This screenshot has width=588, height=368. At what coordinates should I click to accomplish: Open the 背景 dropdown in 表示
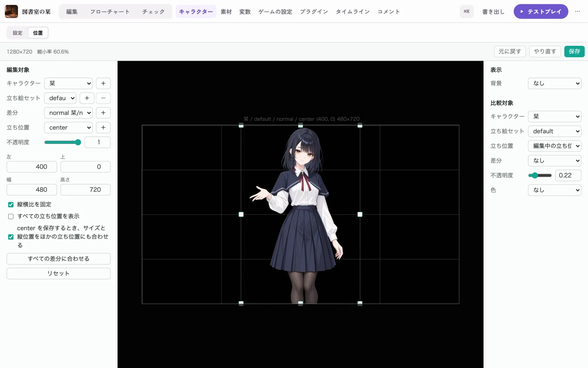pyautogui.click(x=554, y=83)
